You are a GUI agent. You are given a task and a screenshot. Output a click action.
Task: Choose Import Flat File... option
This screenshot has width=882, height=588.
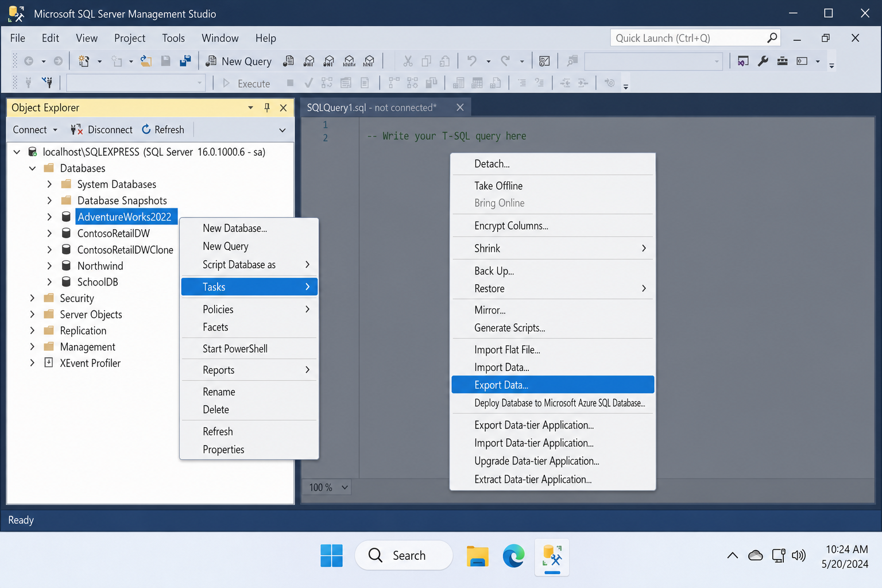(552, 350)
